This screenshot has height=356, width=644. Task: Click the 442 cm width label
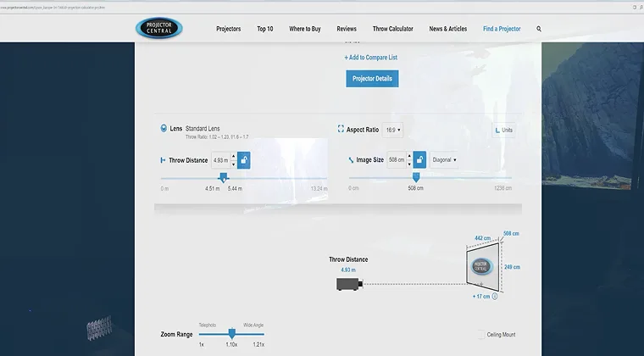coord(483,238)
